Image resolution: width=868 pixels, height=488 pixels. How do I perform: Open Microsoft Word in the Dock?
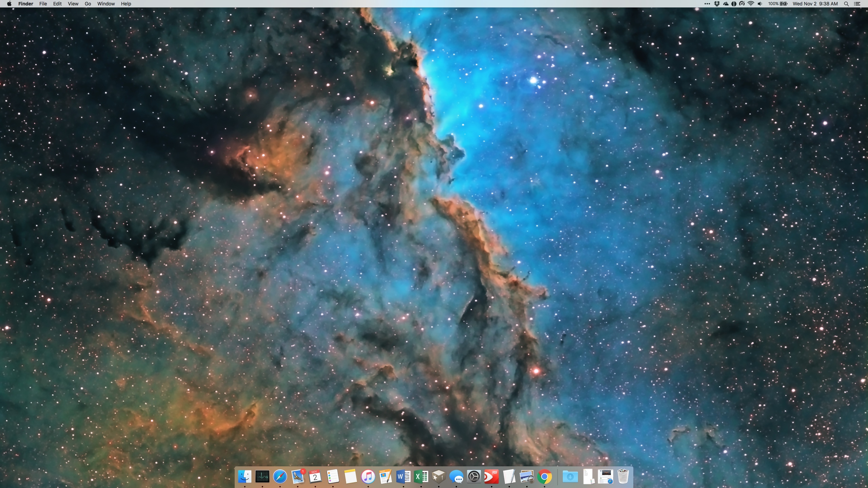[403, 477]
